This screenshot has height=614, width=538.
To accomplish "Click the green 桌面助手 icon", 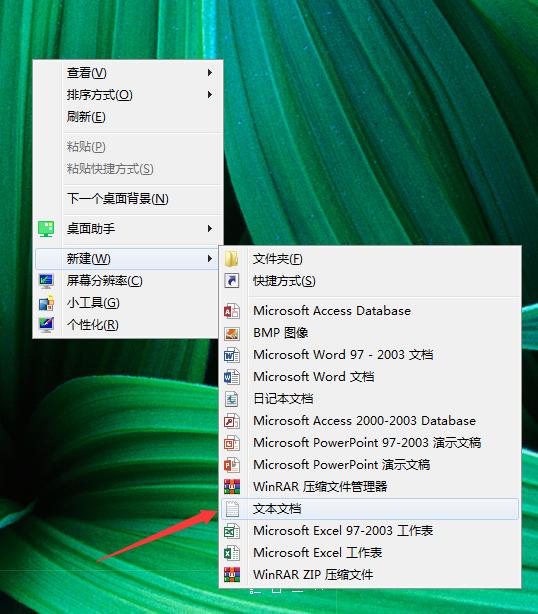I will (x=46, y=229).
